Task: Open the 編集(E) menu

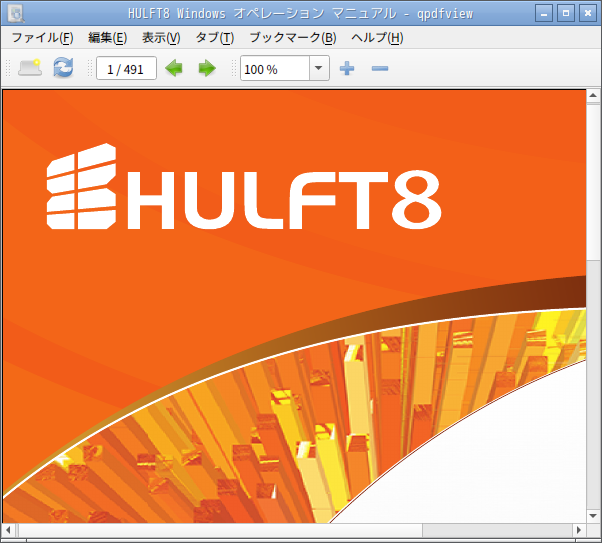Action: pyautogui.click(x=108, y=38)
